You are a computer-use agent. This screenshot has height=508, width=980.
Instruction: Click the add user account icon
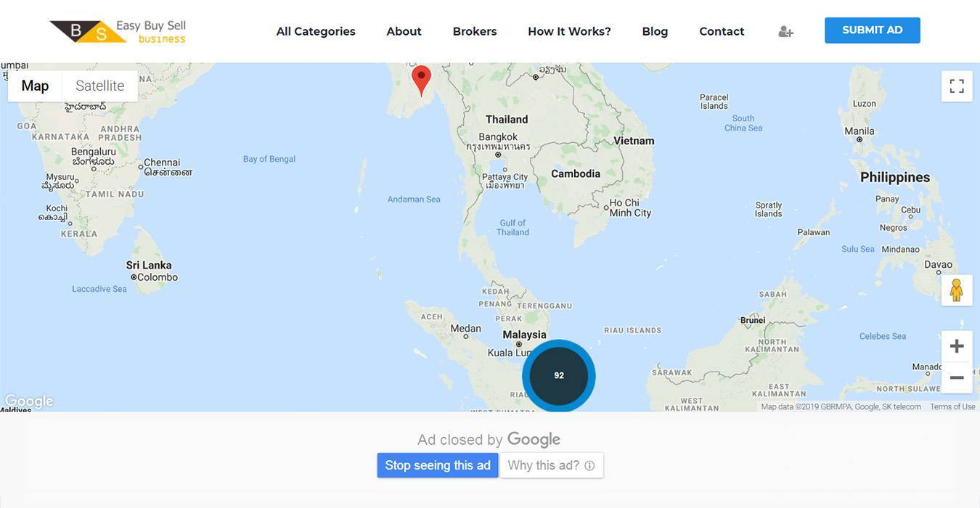pos(785,32)
